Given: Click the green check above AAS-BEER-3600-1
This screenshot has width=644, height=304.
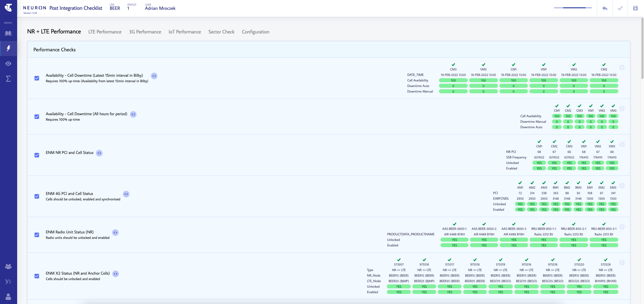Looking at the screenshot, I should tap(454, 224).
